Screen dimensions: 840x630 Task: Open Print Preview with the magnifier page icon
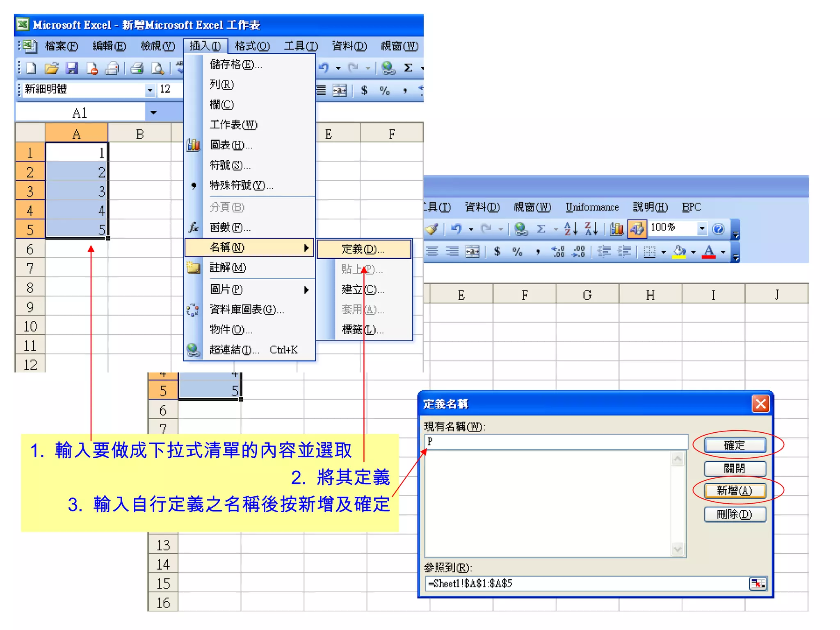click(157, 68)
